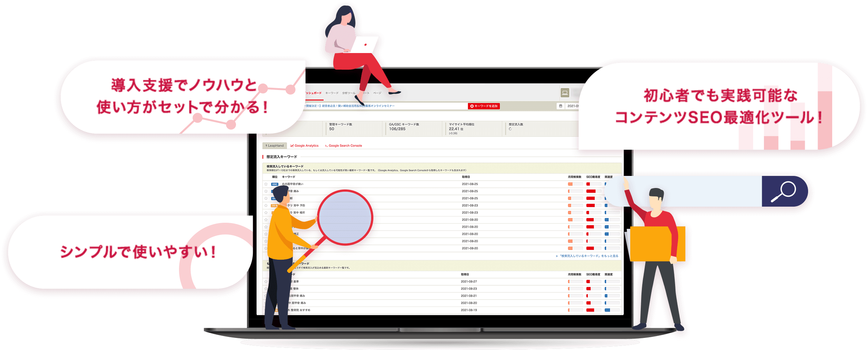Click the date 2021-08-19
Viewport: 868px width, 350px height.
[x=469, y=310]
